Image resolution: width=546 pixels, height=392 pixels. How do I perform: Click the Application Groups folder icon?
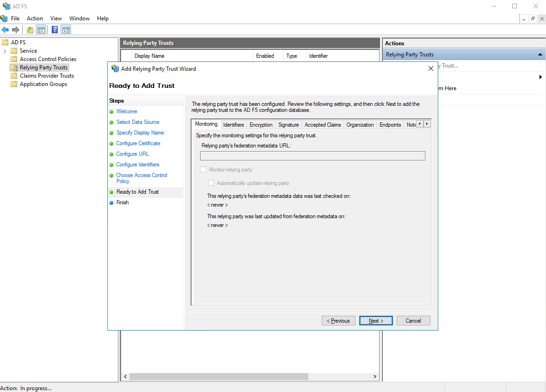(14, 84)
